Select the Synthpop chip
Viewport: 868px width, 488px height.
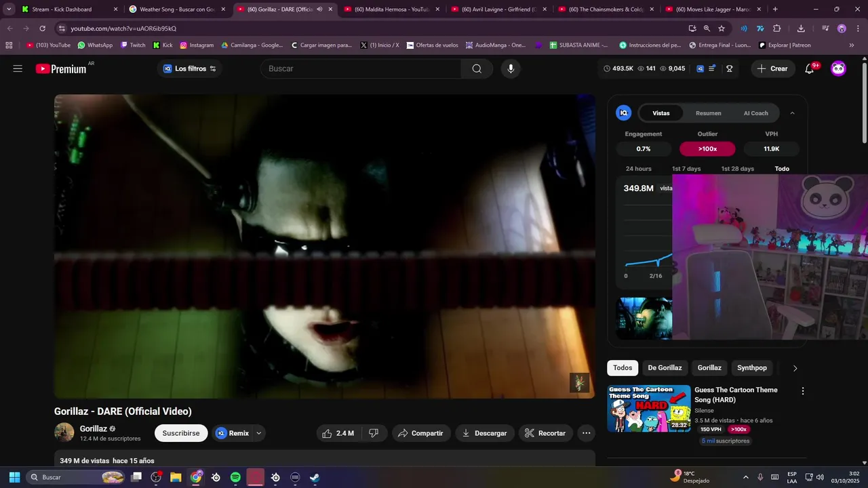coord(752,368)
